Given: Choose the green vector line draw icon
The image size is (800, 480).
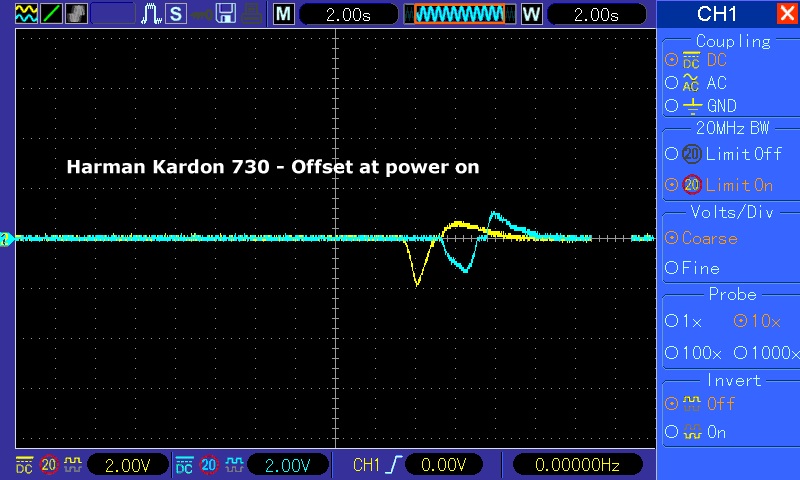Looking at the screenshot, I should (x=51, y=13).
